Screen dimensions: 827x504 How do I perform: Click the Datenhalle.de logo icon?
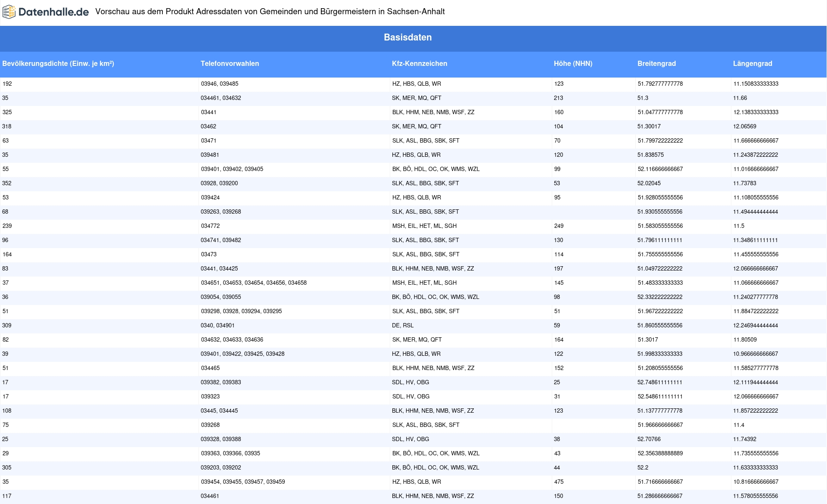(x=9, y=12)
